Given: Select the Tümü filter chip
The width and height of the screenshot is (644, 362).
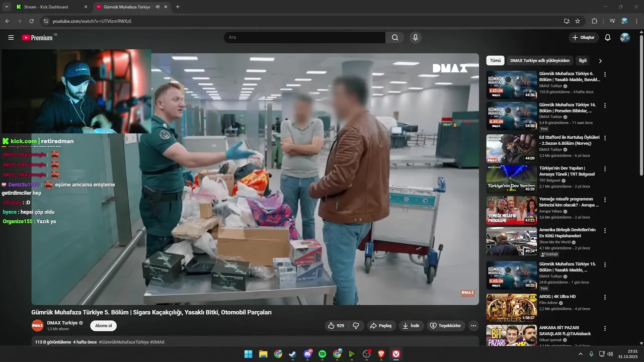Looking at the screenshot, I should point(496,61).
